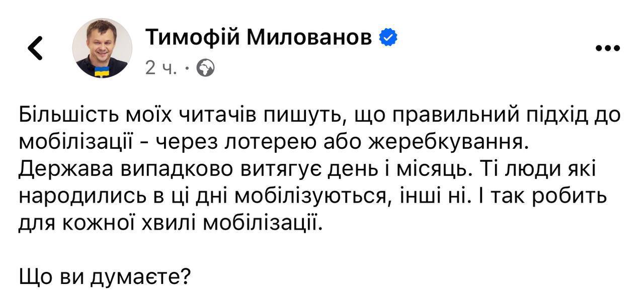Image resolution: width=644 pixels, height=296 pixels.
Task: Go back using the left arrow
Action: click(34, 49)
